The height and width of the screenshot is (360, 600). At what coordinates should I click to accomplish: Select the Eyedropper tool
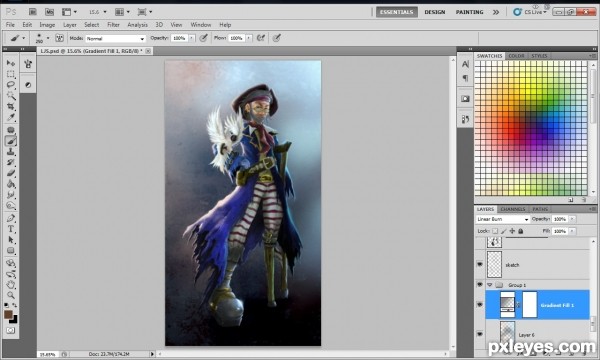click(x=11, y=117)
